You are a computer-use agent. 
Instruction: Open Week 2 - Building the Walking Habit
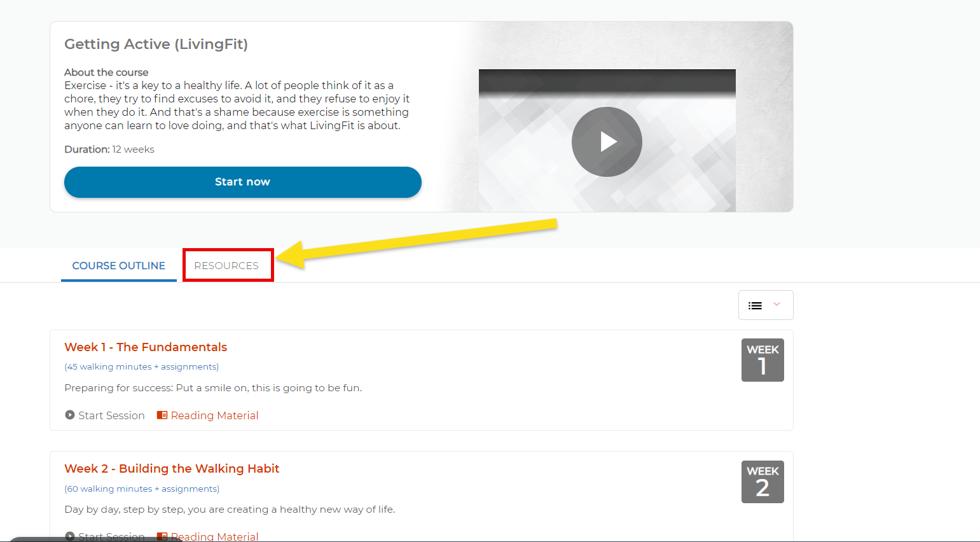pos(172,469)
